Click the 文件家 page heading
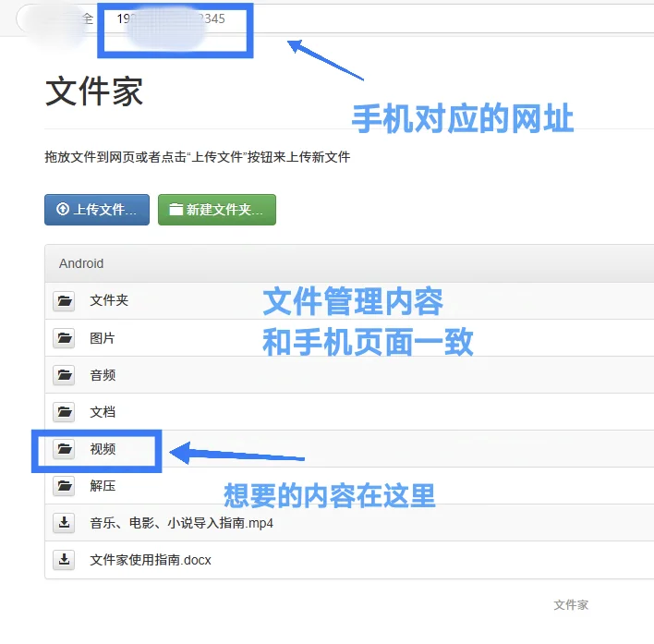The image size is (654, 644). coord(94,91)
